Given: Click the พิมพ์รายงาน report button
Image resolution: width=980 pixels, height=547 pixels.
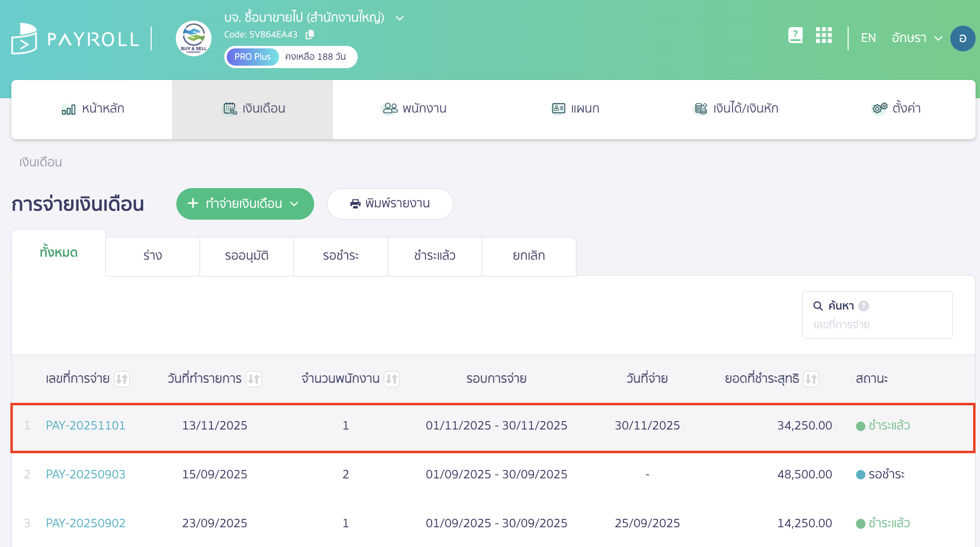Looking at the screenshot, I should click(390, 203).
